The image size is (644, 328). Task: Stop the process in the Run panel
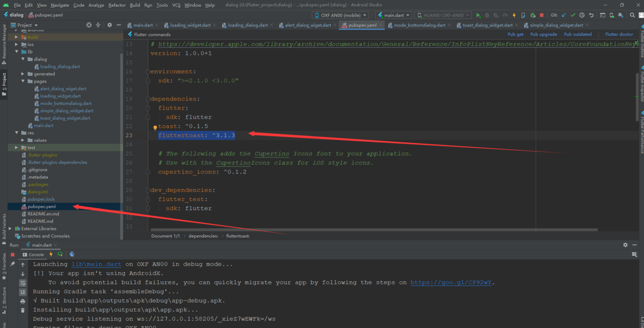tap(12, 255)
